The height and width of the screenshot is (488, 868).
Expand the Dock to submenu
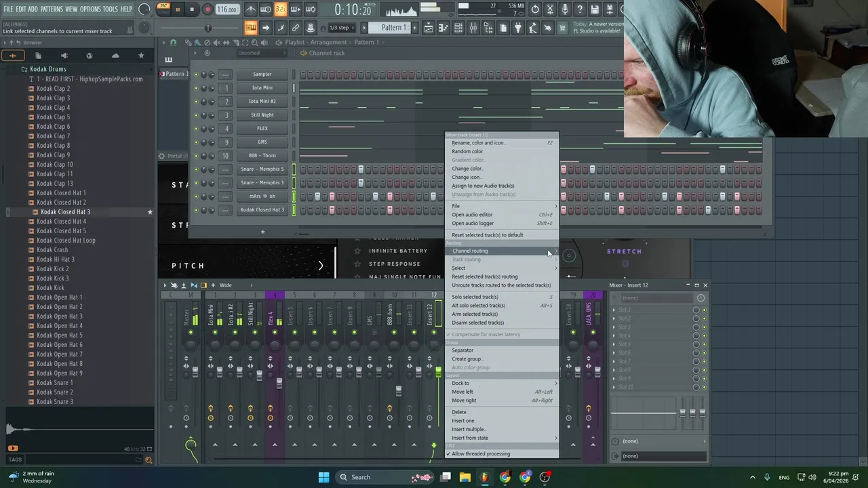tap(502, 383)
